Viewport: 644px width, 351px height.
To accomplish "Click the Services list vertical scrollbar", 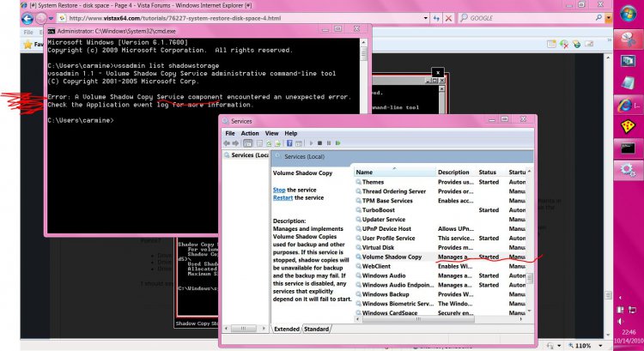I will point(530,241).
